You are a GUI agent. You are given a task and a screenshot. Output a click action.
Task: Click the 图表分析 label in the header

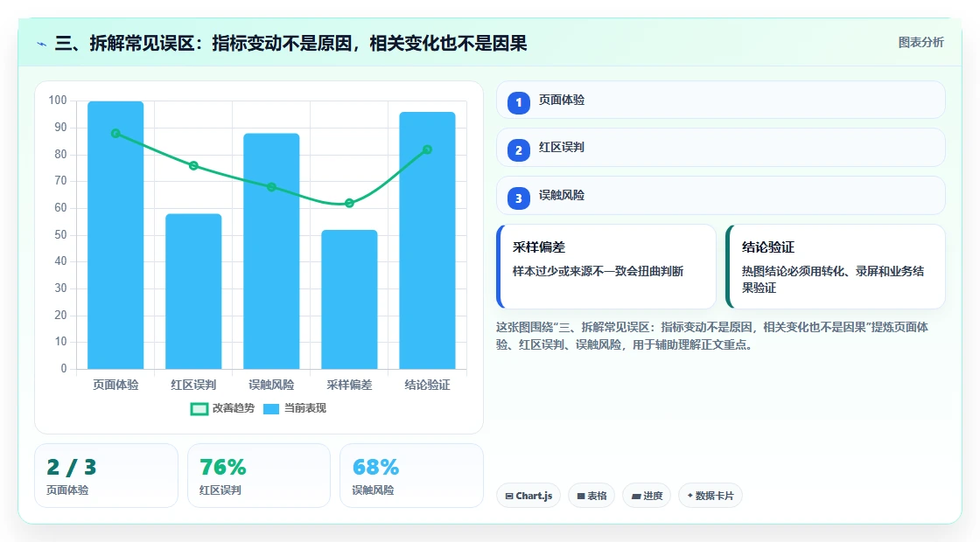pos(921,43)
